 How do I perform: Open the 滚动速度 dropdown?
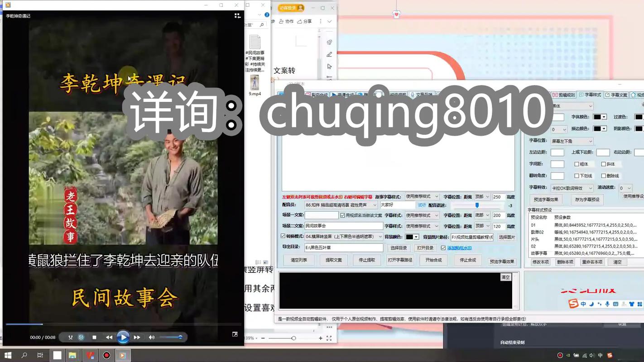pyautogui.click(x=625, y=188)
